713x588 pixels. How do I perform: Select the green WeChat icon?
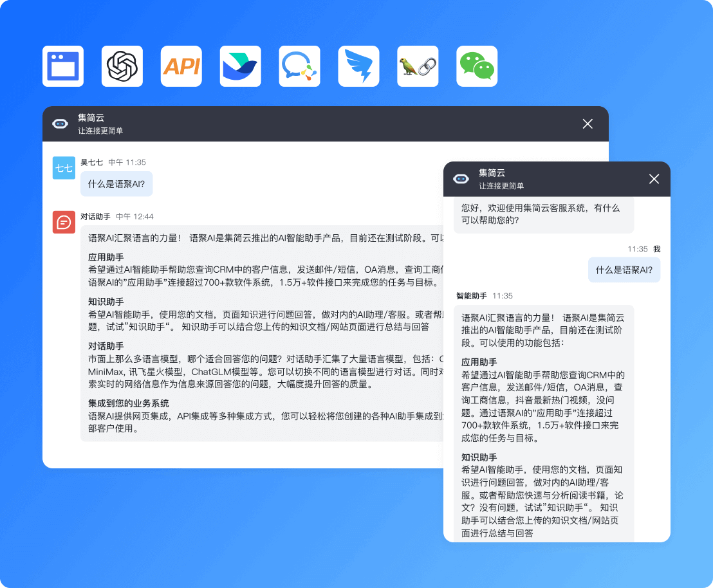tap(477, 66)
